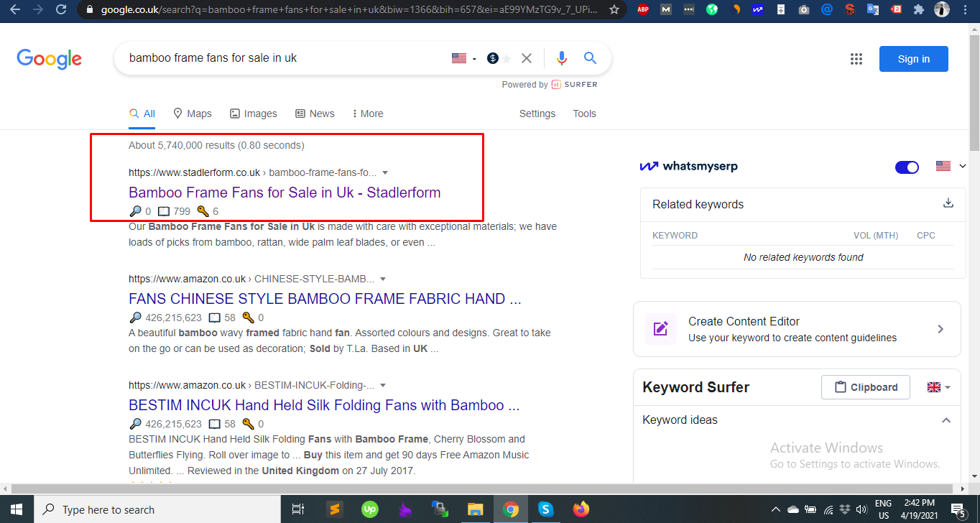This screenshot has height=523, width=980.
Task: Clear the search box with X icon
Action: pyautogui.click(x=527, y=58)
